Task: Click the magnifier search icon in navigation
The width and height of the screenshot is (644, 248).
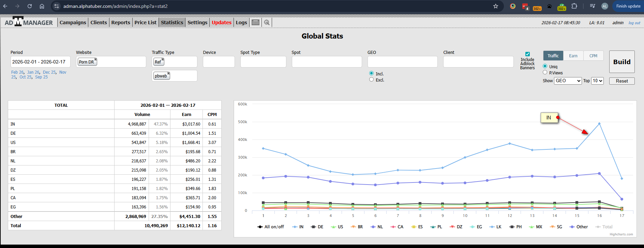Action: click(267, 23)
